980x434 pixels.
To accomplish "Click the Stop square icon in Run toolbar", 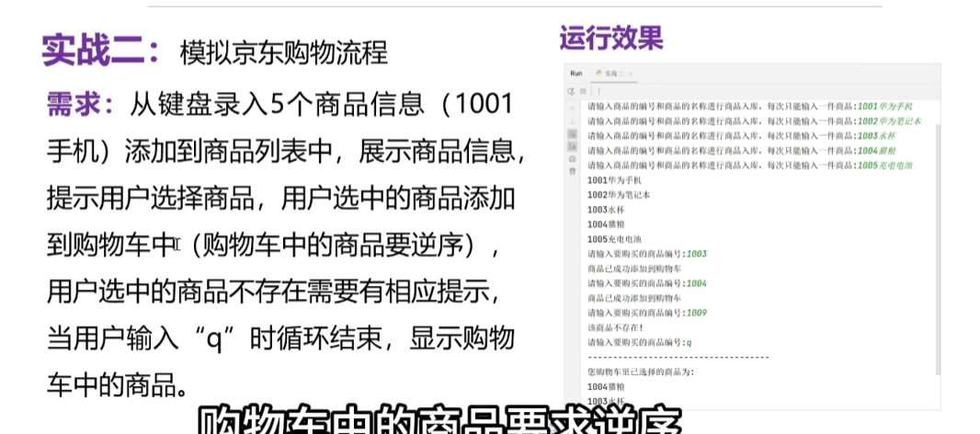I will coord(582,91).
